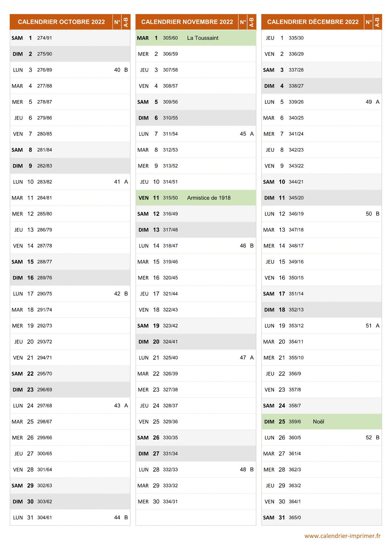Select week number 45 in November
Viewport: 392px width, 555px height.
(x=243, y=134)
